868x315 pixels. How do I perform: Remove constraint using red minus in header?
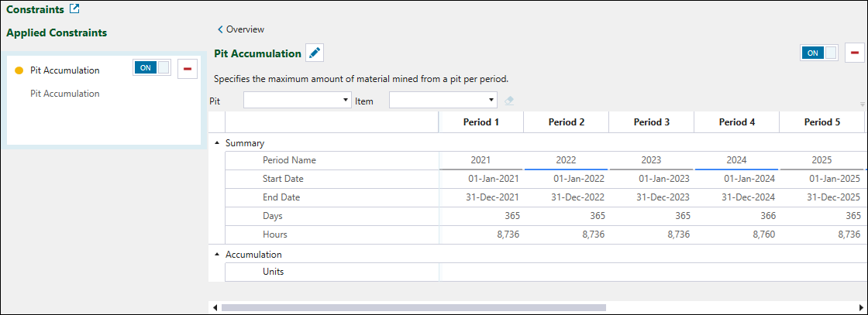pyautogui.click(x=856, y=53)
